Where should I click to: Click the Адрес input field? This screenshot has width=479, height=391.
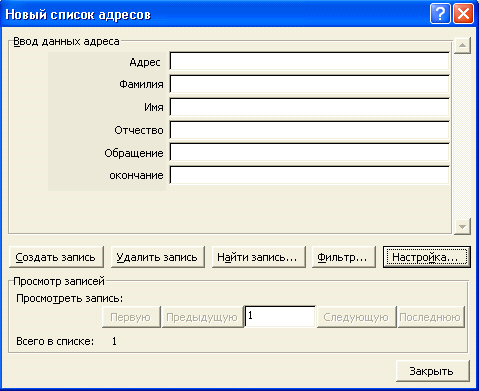310,61
